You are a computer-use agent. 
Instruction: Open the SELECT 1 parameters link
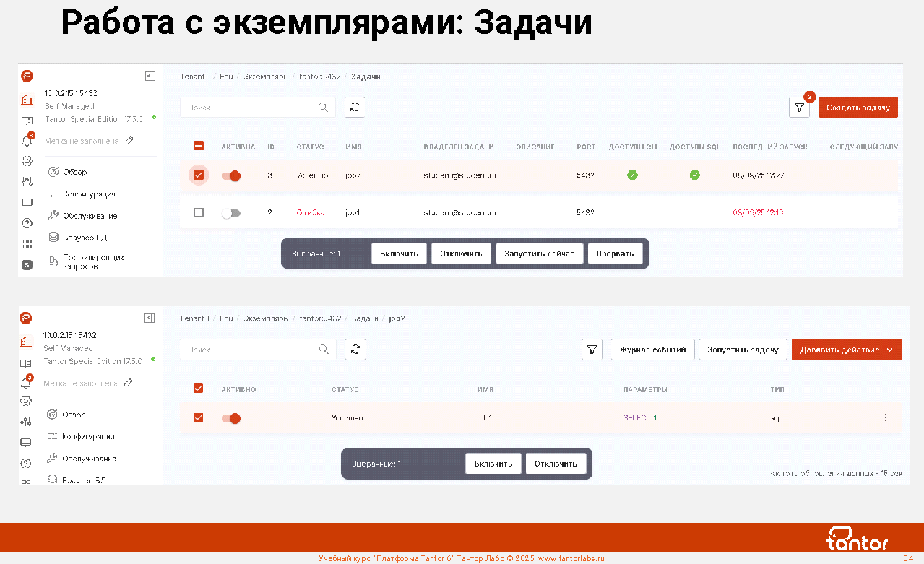[x=639, y=418]
